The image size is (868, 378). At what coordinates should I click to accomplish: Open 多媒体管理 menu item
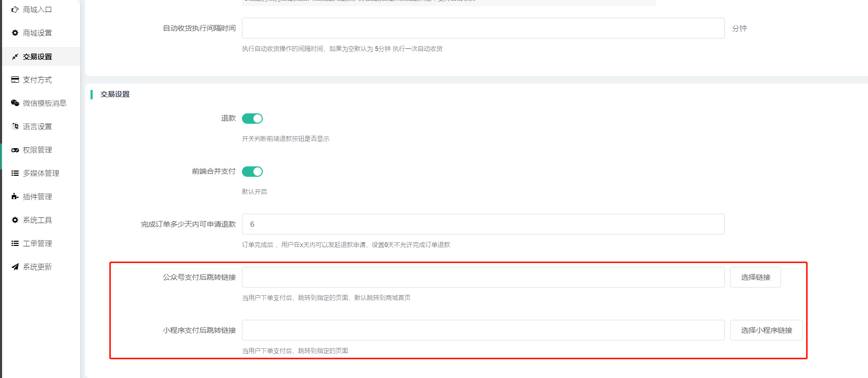click(41, 173)
